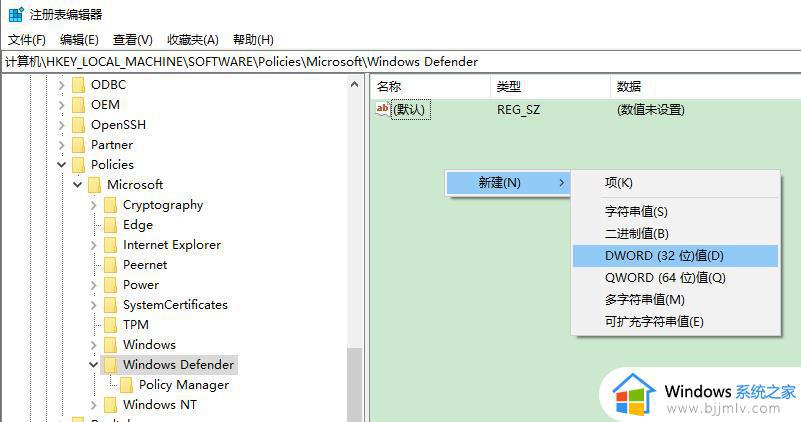The image size is (801, 422).
Task: Choose 项(K) to create a key
Action: [x=675, y=183]
